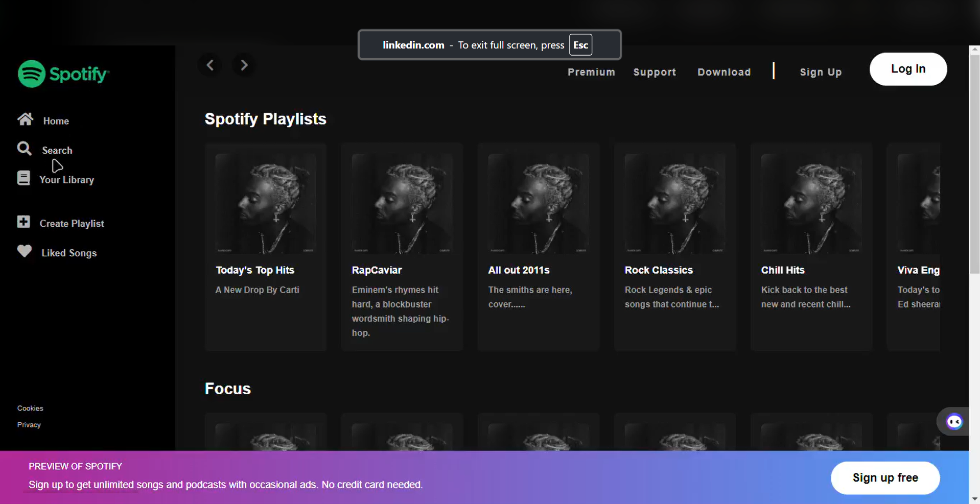This screenshot has height=504, width=980.
Task: Click the Home house icon
Action: click(x=25, y=119)
